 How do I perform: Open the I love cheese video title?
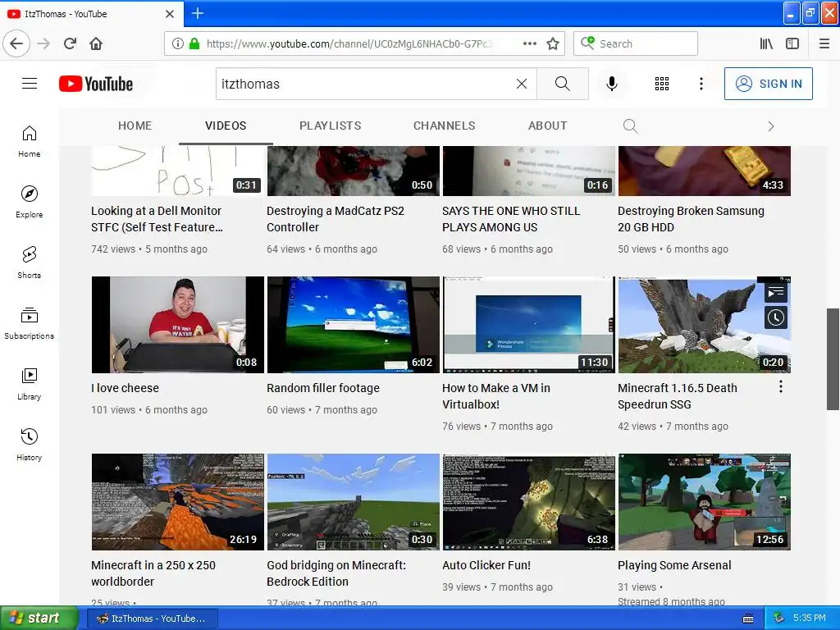tap(125, 388)
